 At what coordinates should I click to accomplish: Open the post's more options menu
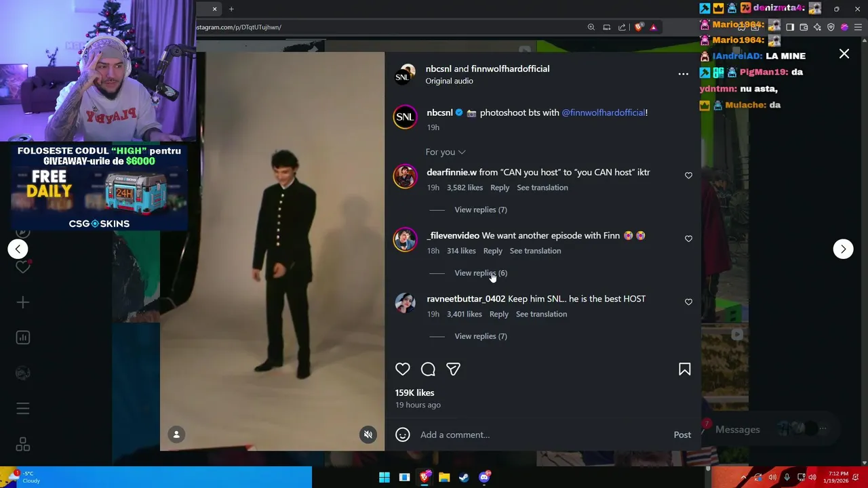683,74
